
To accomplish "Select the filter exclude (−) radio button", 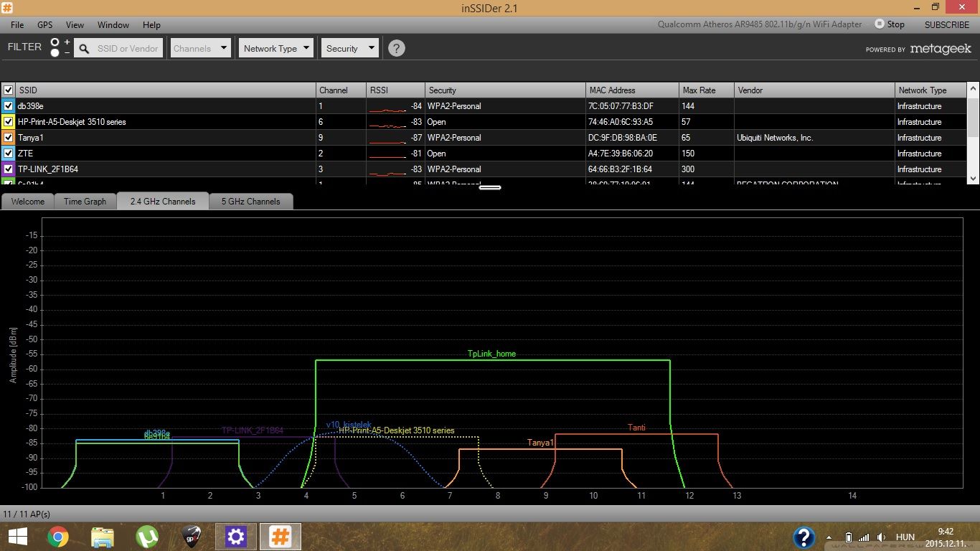I will point(55,53).
